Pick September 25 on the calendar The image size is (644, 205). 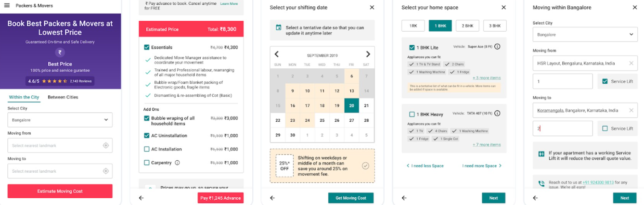pos(322,120)
